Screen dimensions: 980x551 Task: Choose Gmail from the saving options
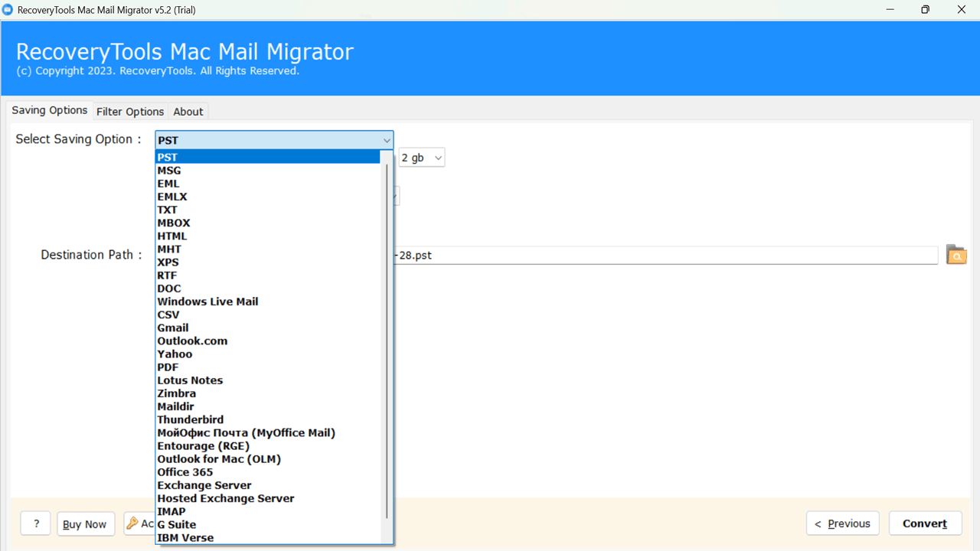pos(268,328)
